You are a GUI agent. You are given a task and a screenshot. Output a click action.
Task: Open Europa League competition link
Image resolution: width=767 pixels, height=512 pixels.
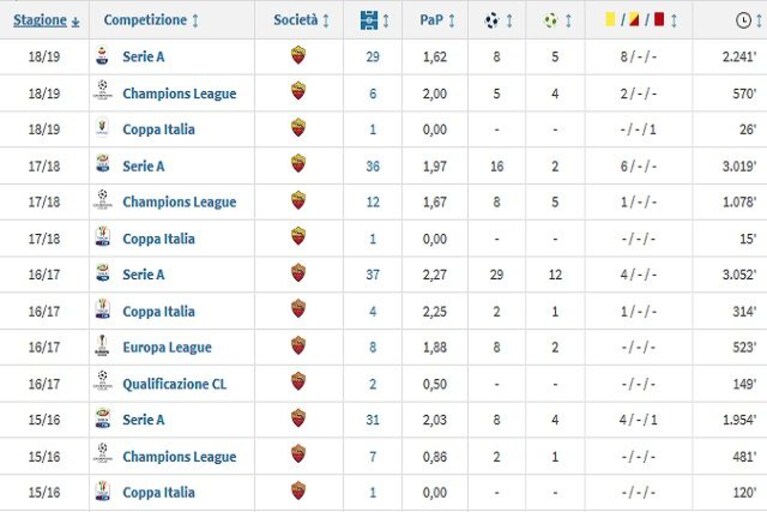coord(167,348)
